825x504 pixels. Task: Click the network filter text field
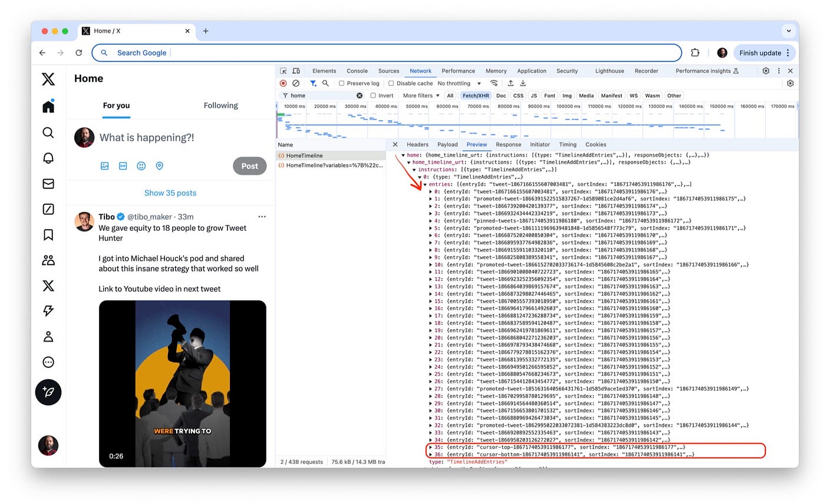point(324,95)
